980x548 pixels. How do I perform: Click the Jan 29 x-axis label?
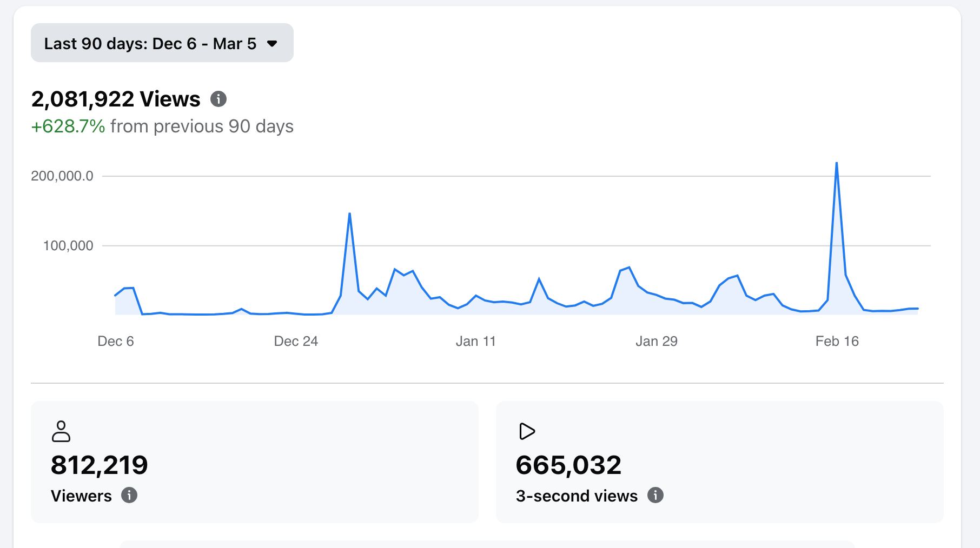coord(656,341)
